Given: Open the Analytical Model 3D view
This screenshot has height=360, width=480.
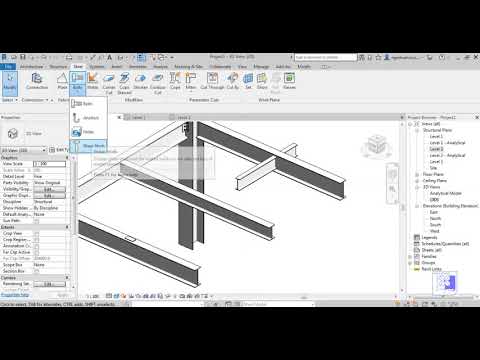Looking at the screenshot, I should pyautogui.click(x=446, y=194).
